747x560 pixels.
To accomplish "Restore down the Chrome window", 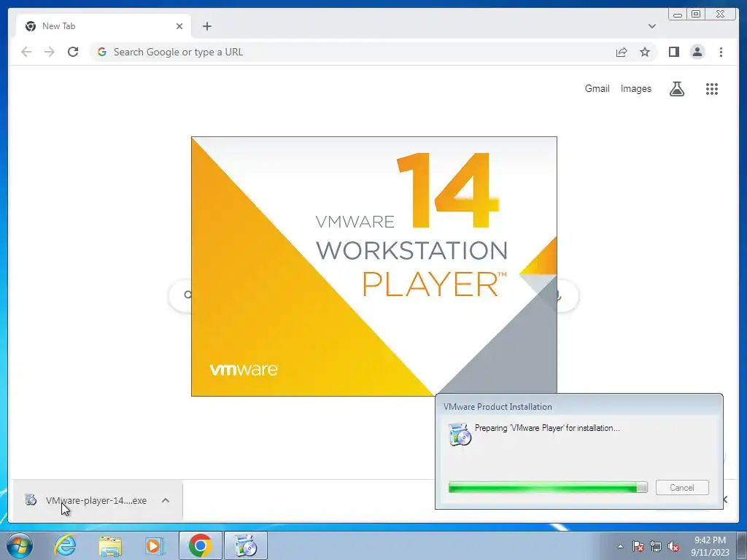I will click(696, 15).
